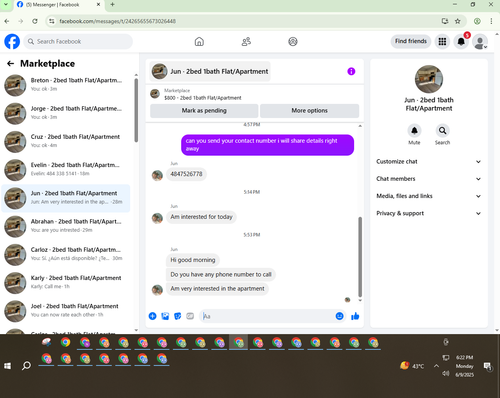Open the Windows notification center
This screenshot has height=398, width=500.
pyautogui.click(x=488, y=366)
